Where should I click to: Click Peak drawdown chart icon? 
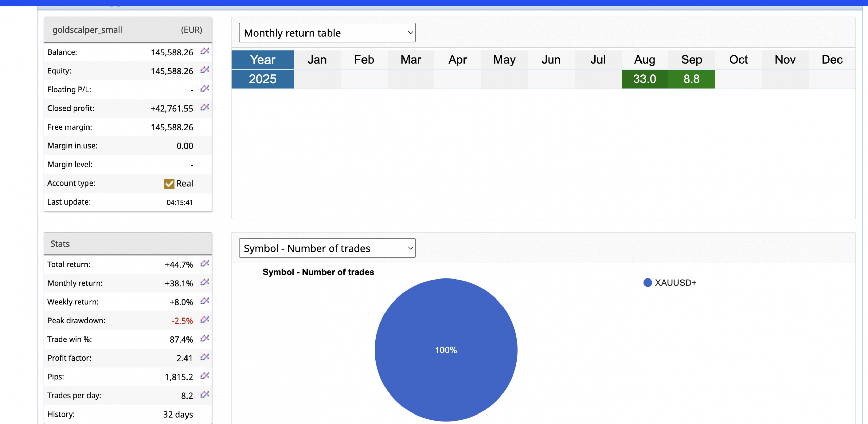pyautogui.click(x=204, y=320)
